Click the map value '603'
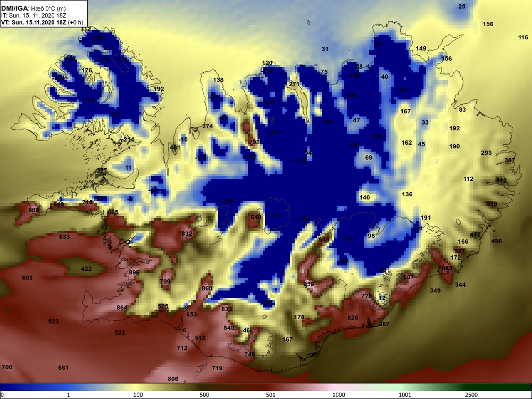Viewport: 532px width, 399px height. point(27,278)
